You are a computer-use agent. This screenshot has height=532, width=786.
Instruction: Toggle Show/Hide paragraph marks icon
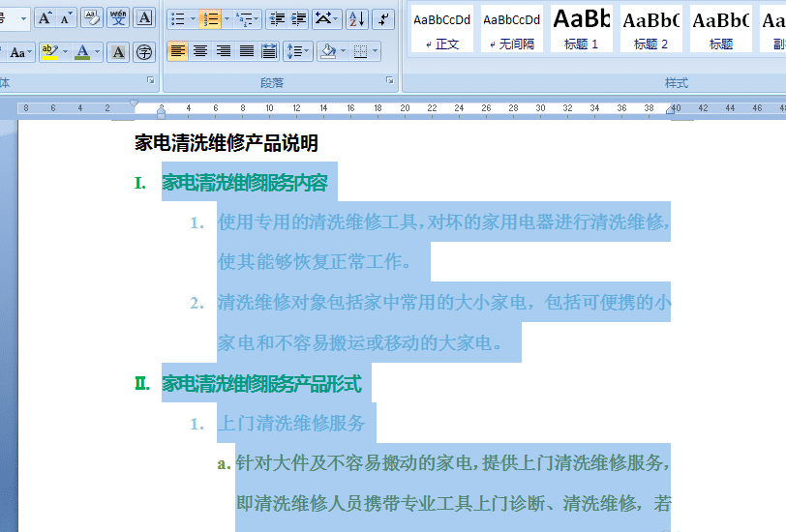coord(383,19)
